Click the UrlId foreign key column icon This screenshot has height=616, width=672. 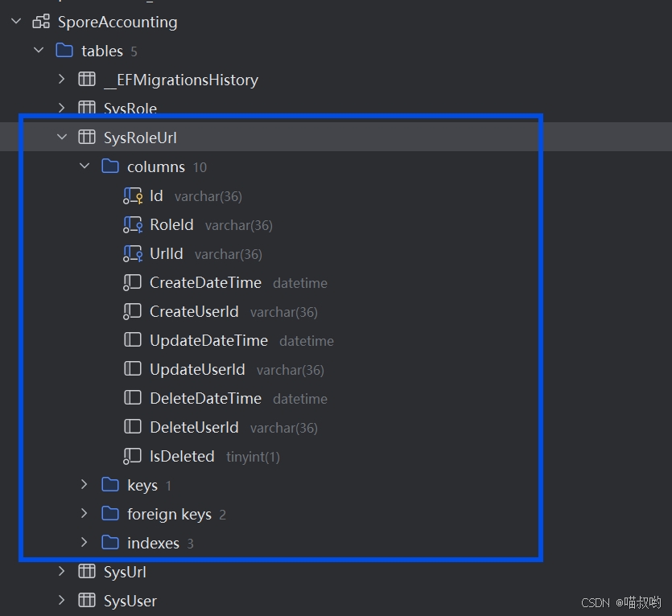pyautogui.click(x=133, y=254)
